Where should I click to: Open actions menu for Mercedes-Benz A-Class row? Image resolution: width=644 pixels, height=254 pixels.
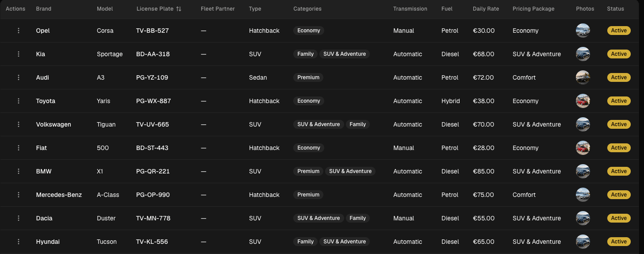click(x=19, y=195)
